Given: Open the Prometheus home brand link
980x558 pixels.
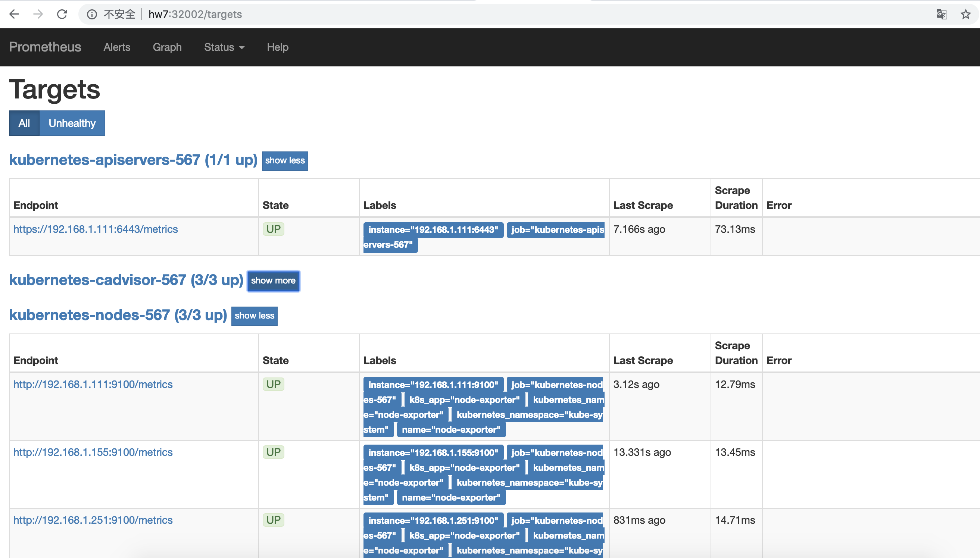Looking at the screenshot, I should pyautogui.click(x=45, y=47).
